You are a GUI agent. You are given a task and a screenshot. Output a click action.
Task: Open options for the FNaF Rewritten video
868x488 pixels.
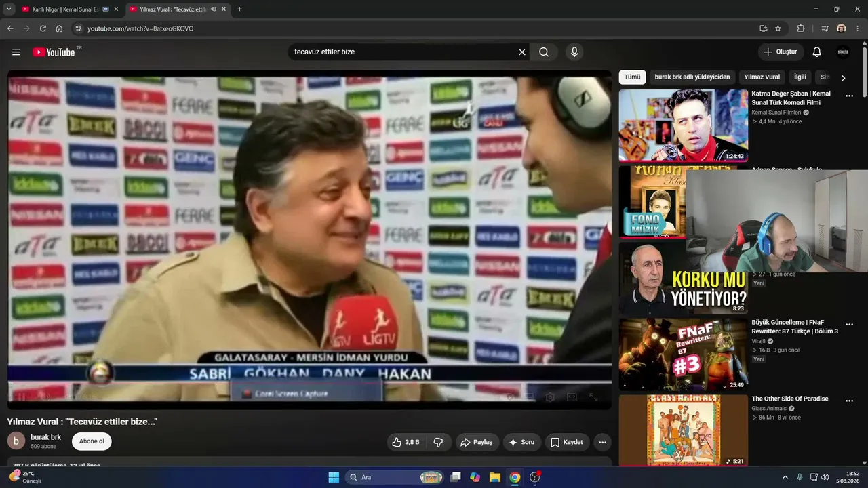849,326
